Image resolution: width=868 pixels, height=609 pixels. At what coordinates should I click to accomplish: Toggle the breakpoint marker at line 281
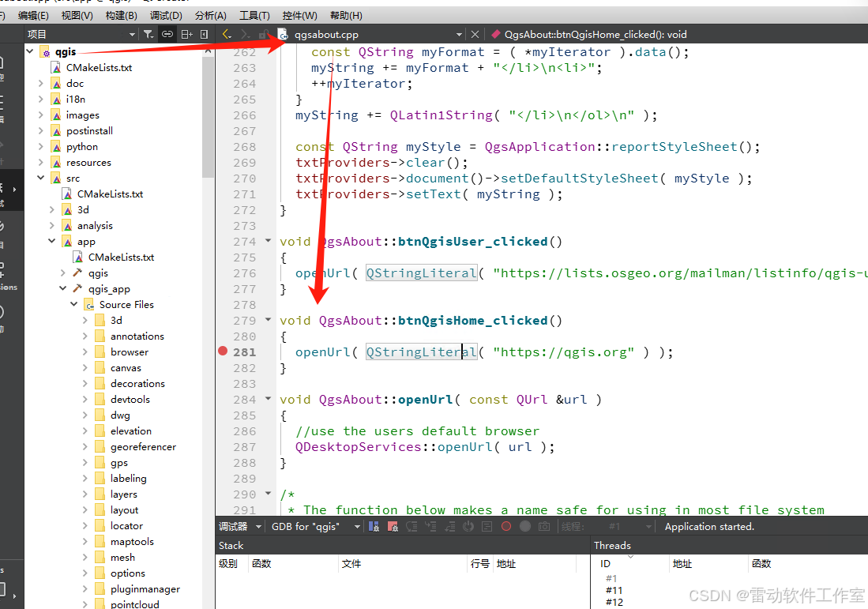(x=223, y=351)
